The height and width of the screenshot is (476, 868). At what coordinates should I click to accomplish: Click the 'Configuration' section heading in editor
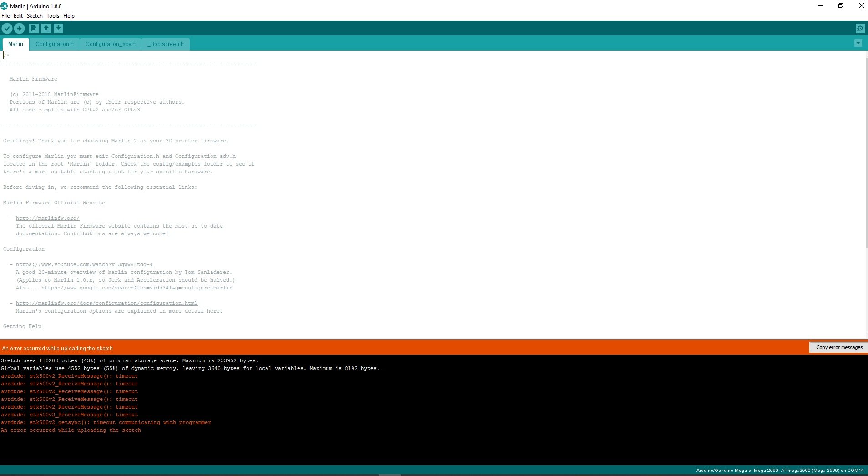(24, 249)
